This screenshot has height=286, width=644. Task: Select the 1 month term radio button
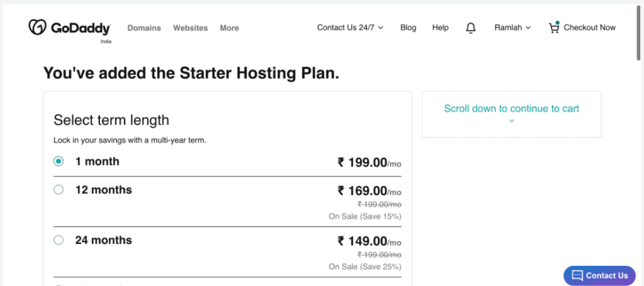tap(58, 162)
